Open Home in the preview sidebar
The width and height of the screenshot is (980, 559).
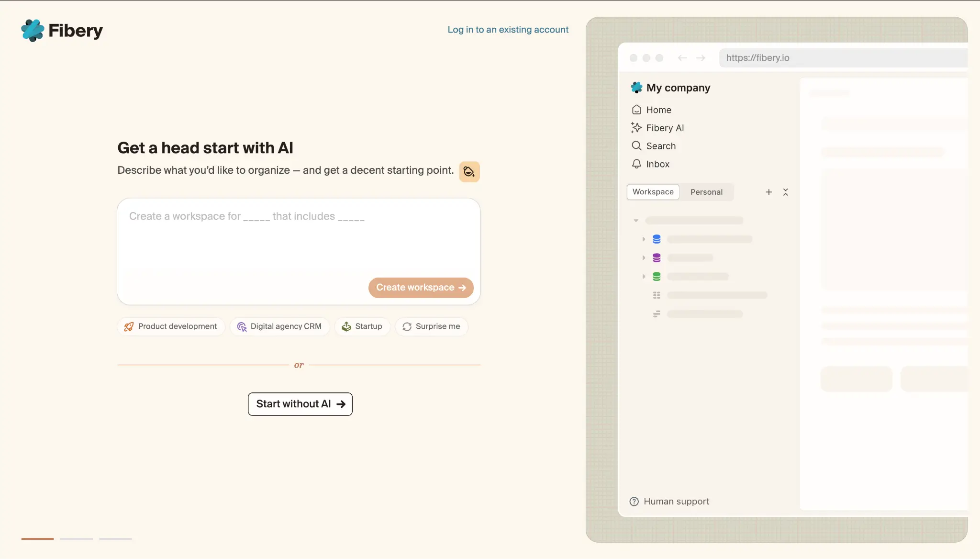651,110
